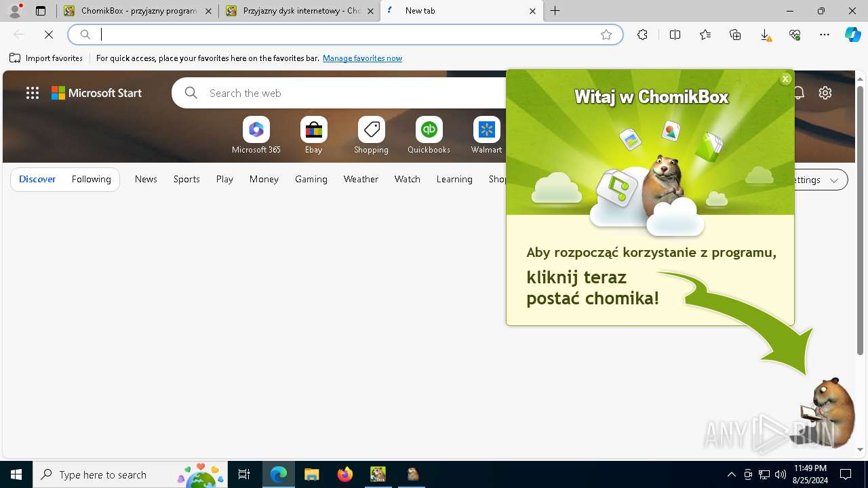Add this page to favorites star icon
868x488 pixels.
[606, 35]
